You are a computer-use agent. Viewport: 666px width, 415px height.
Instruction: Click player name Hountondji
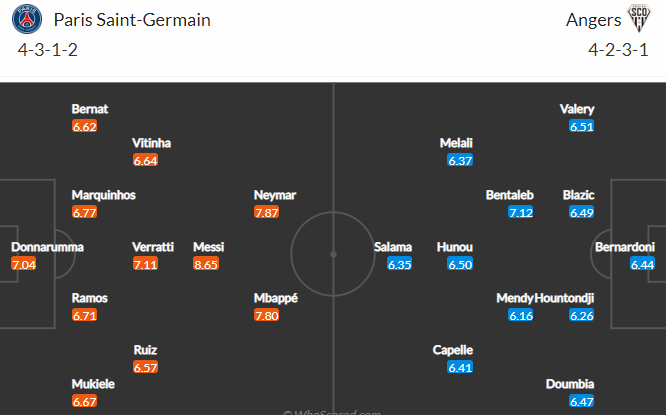564,298
